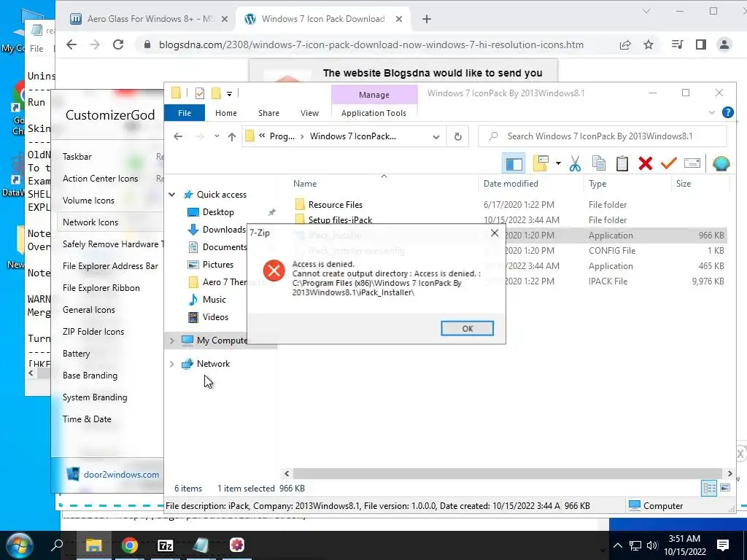Open the Windows Start orb
The width and height of the screenshot is (747, 560).
point(20,545)
